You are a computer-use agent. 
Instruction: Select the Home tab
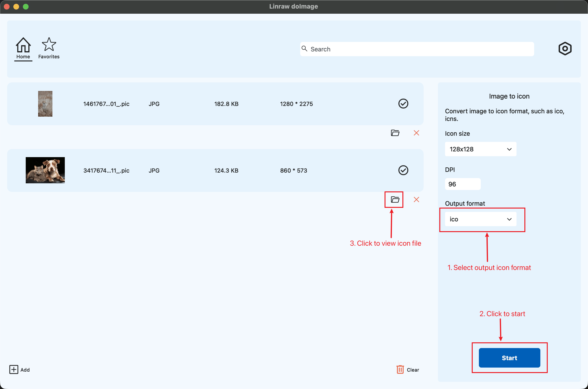(23, 49)
